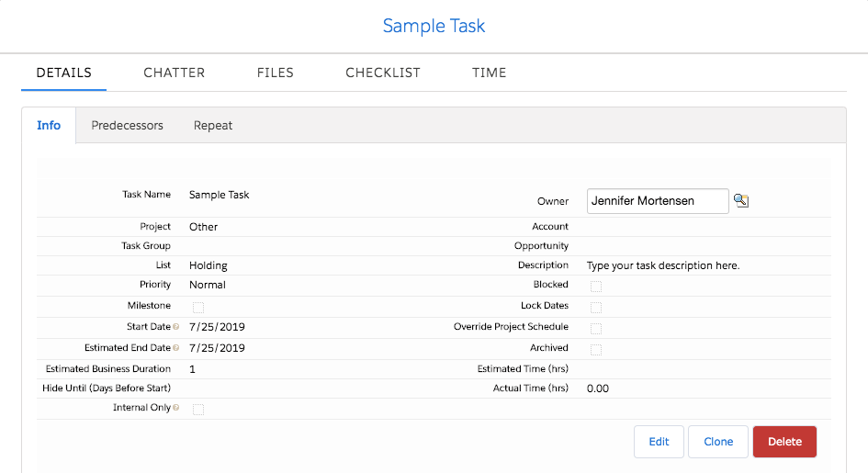Click the Account label
Image resolution: width=868 pixels, height=473 pixels.
point(550,226)
